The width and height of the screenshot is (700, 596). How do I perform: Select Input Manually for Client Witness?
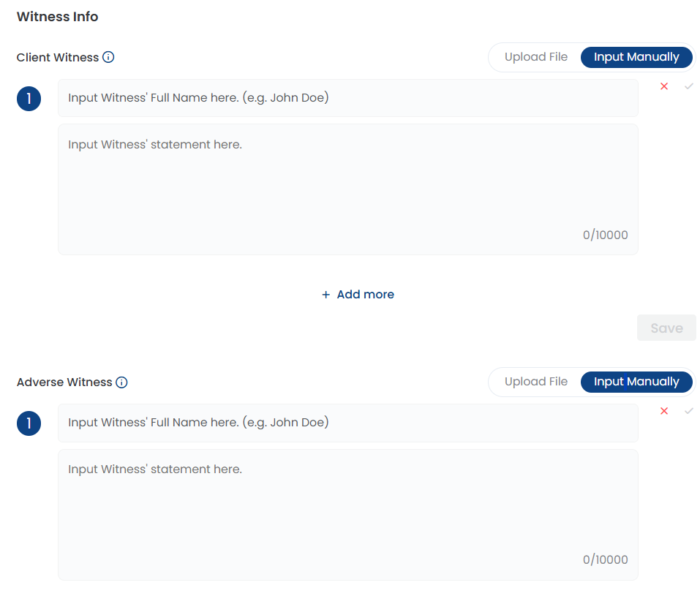(636, 57)
